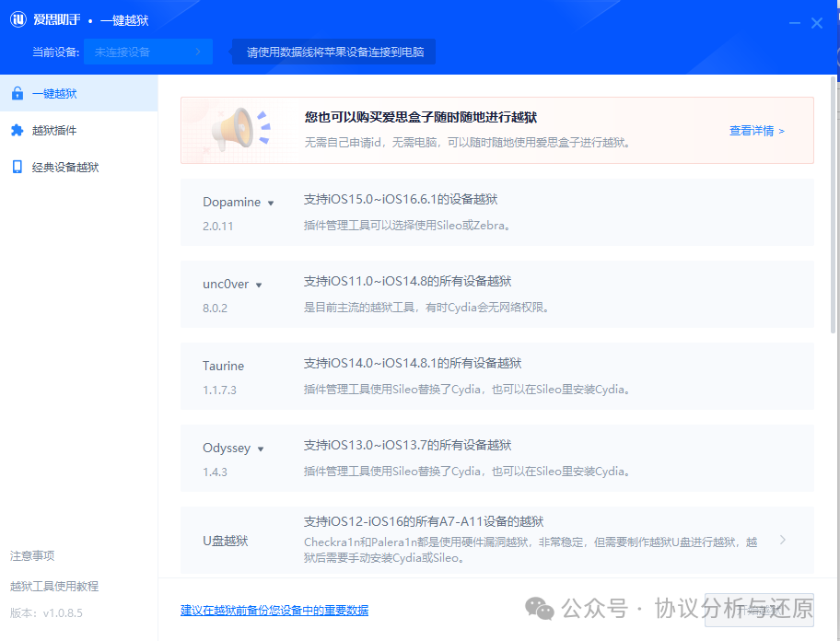Click the 插件管理工具可以选择使用Sileo或Zebra description
The width and height of the screenshot is (840, 641).
408,226
